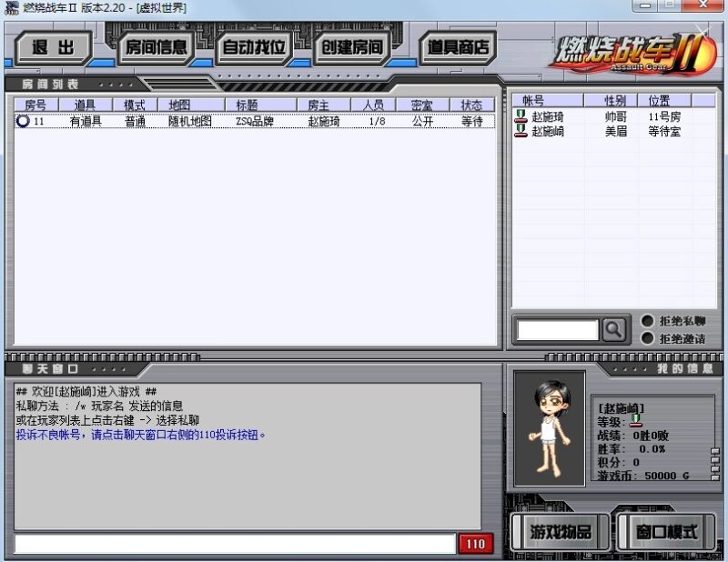Open the 道具商店 item shop
Image resolution: width=728 pixels, height=562 pixels.
click(x=457, y=47)
